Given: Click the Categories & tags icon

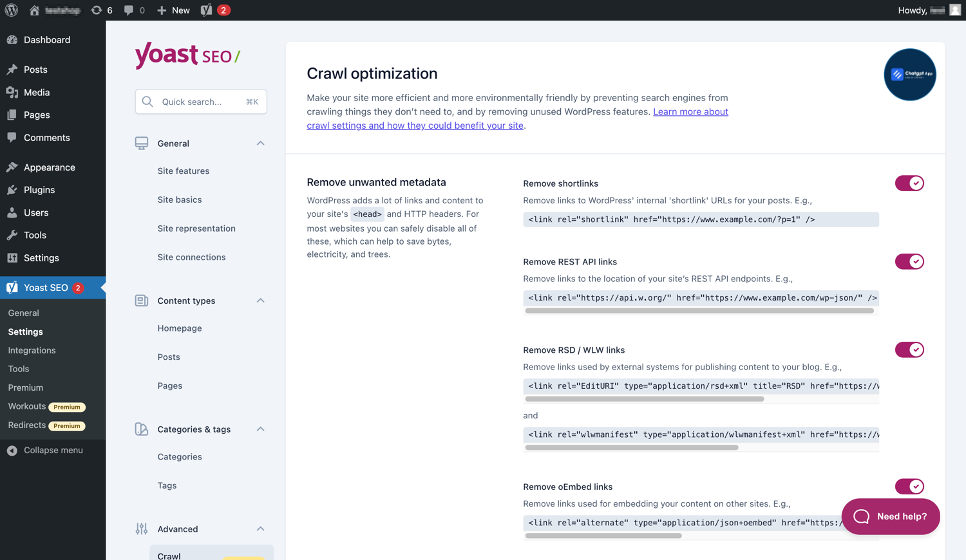Looking at the screenshot, I should tap(142, 429).
